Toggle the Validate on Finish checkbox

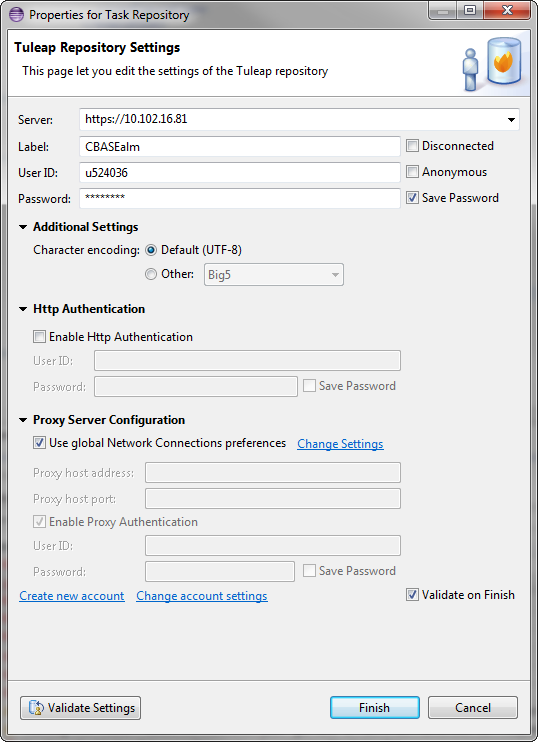(413, 595)
